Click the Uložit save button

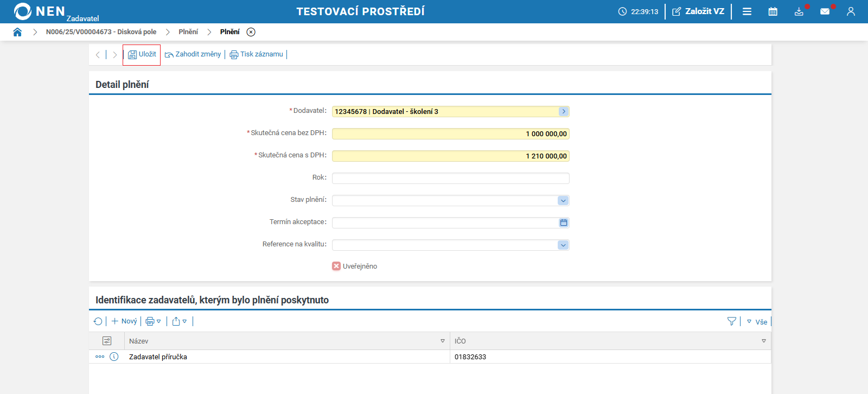tap(142, 54)
